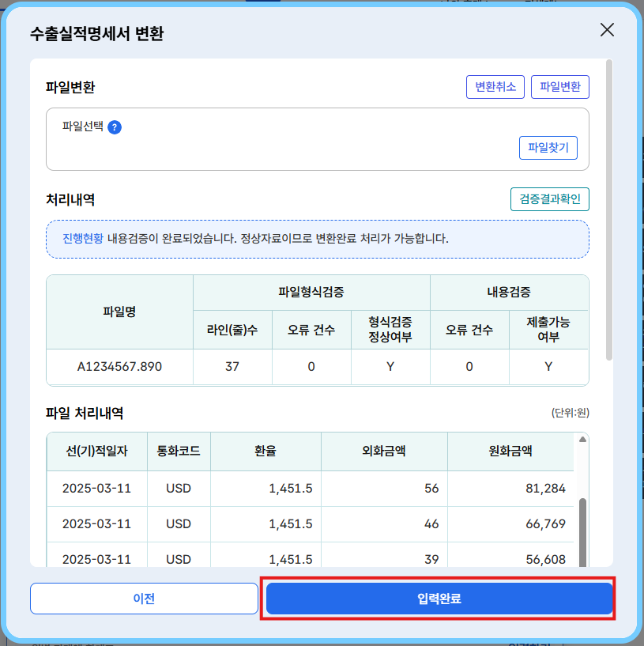Click the 파일변환 button
Screen dimensions: 644x646
point(560,87)
